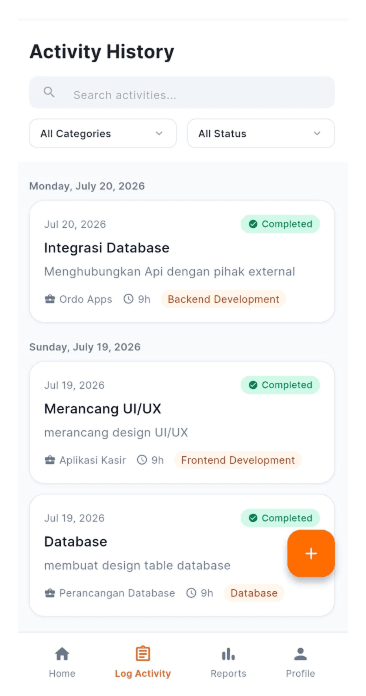Image resolution: width=366 pixels, height=696 pixels.
Task: Open the Reports tab
Action: pos(228,662)
